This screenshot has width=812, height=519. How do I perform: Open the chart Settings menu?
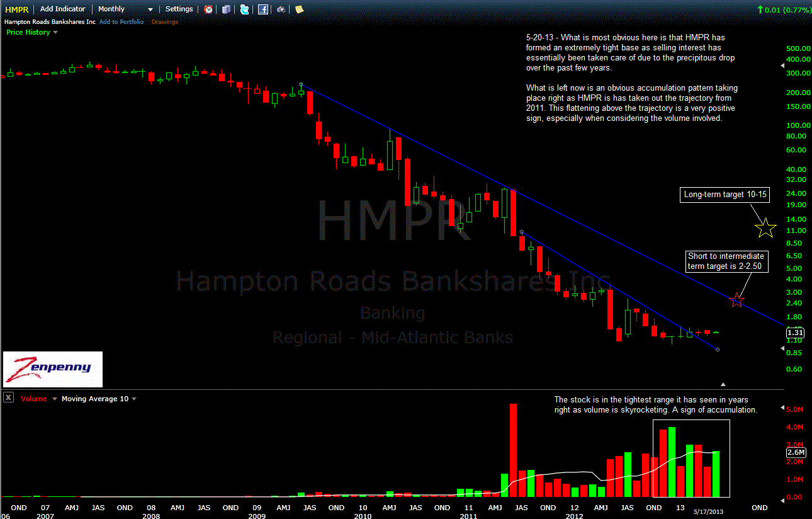click(179, 9)
